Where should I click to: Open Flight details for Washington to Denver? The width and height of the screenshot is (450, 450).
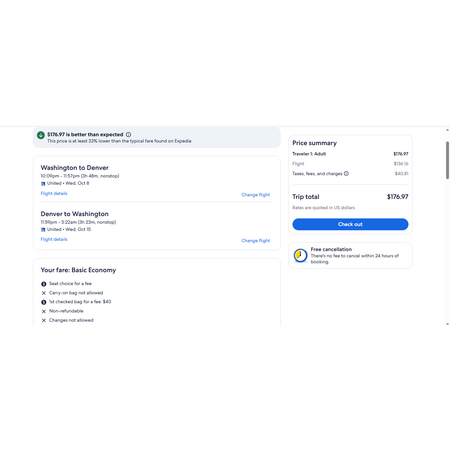point(54,193)
